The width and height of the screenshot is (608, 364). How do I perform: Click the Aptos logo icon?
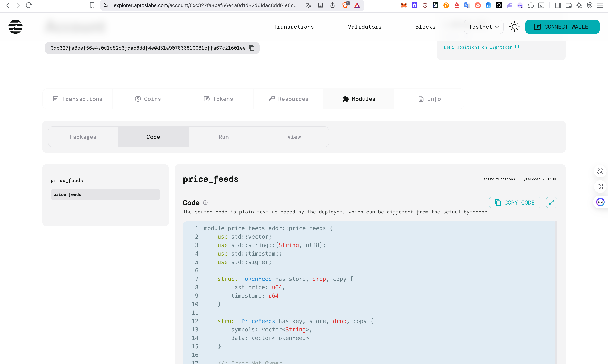click(15, 27)
